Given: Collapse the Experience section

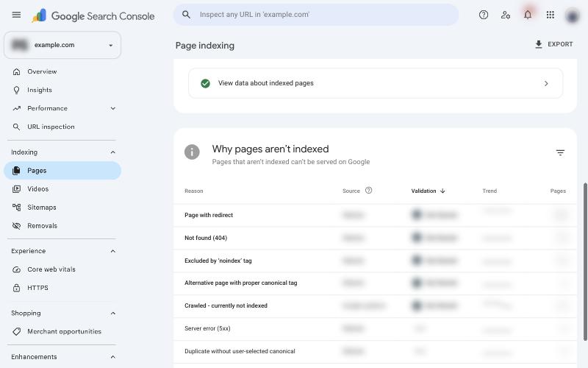Looking at the screenshot, I should coord(113,251).
